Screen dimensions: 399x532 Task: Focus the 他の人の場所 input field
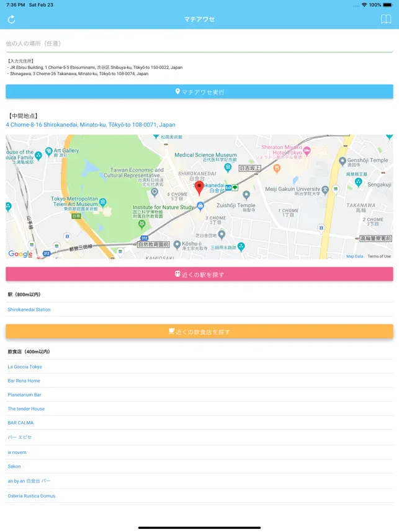(x=199, y=43)
